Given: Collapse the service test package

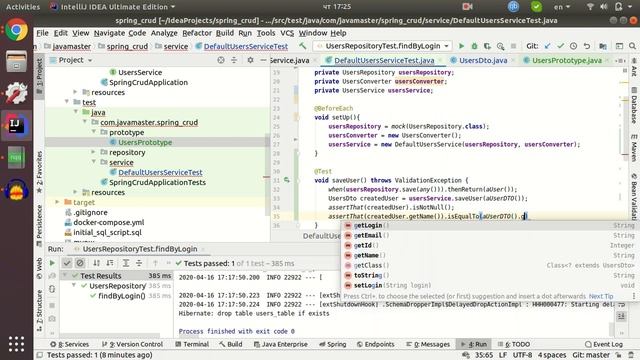Looking at the screenshot, I should [x=93, y=162].
